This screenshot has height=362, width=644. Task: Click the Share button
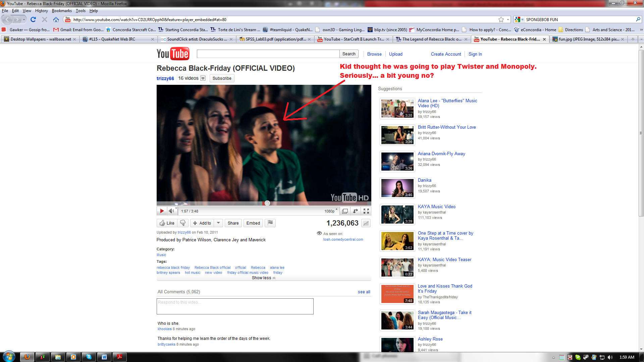[233, 223]
